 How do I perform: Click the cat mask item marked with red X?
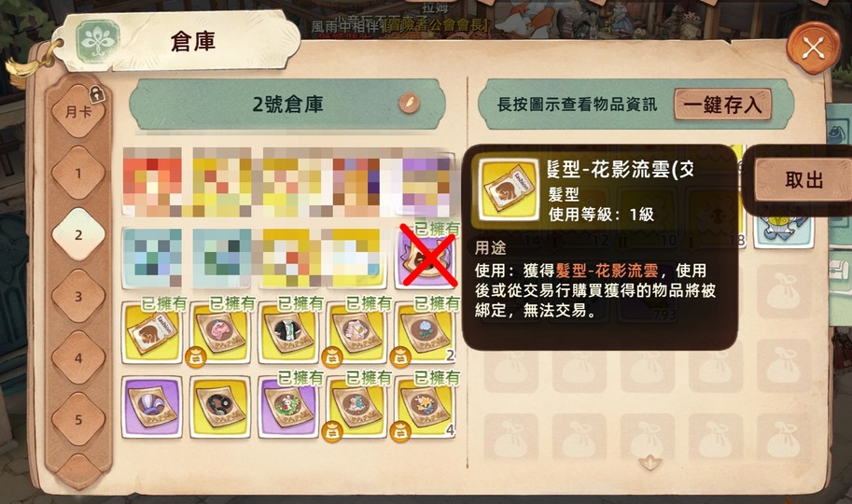click(x=425, y=259)
